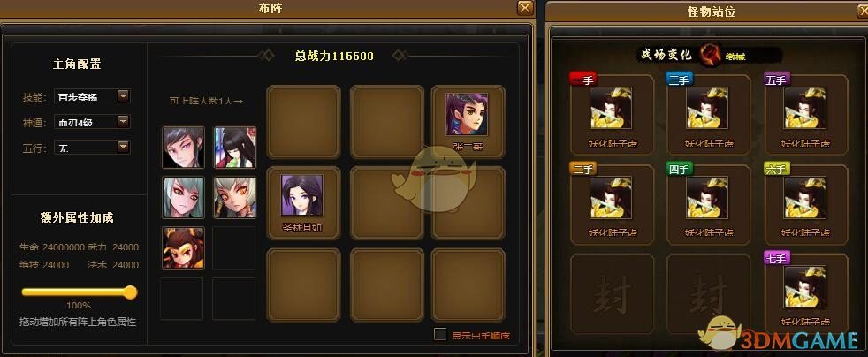This screenshot has height=357, width=868.
Task: Click the monster under the 一手 label
Action: tap(611, 108)
